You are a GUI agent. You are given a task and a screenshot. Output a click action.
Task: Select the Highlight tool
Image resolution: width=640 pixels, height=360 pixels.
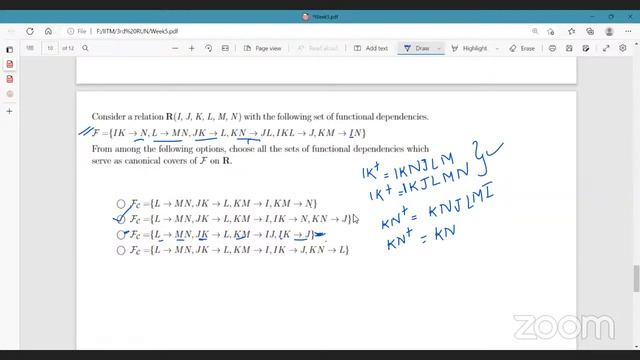click(x=469, y=48)
